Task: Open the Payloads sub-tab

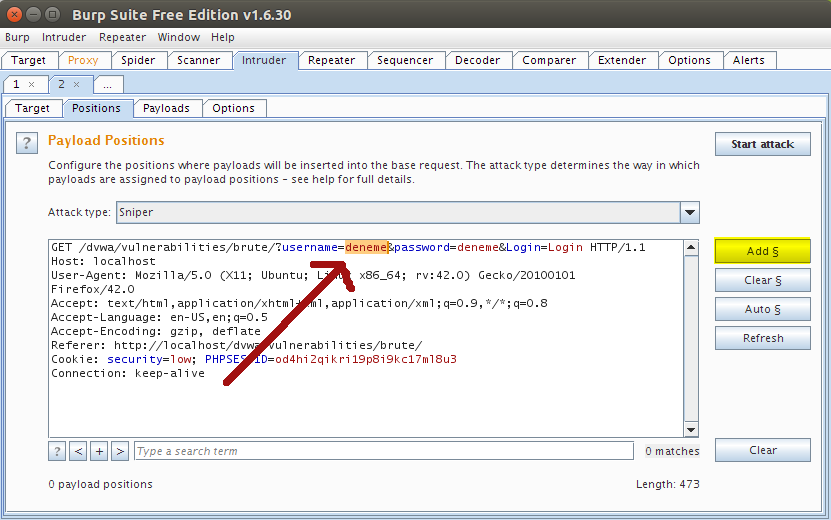Action: tap(166, 108)
